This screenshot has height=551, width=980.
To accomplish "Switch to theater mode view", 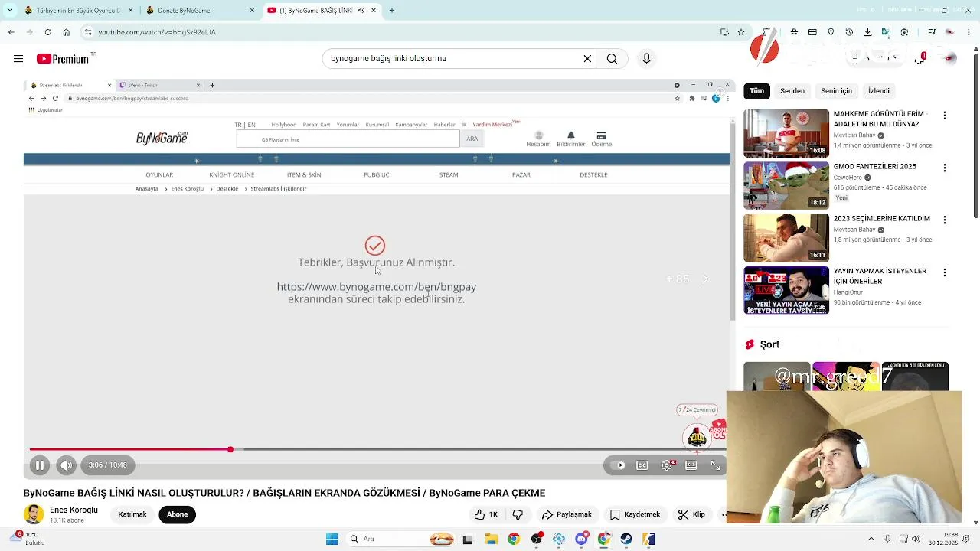I will pyautogui.click(x=691, y=465).
